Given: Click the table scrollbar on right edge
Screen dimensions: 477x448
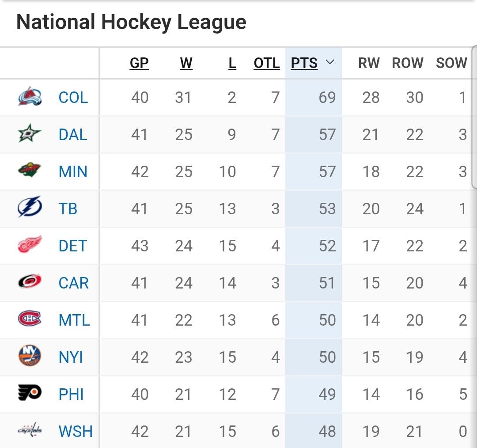Looking at the screenshot, I should tap(474, 117).
